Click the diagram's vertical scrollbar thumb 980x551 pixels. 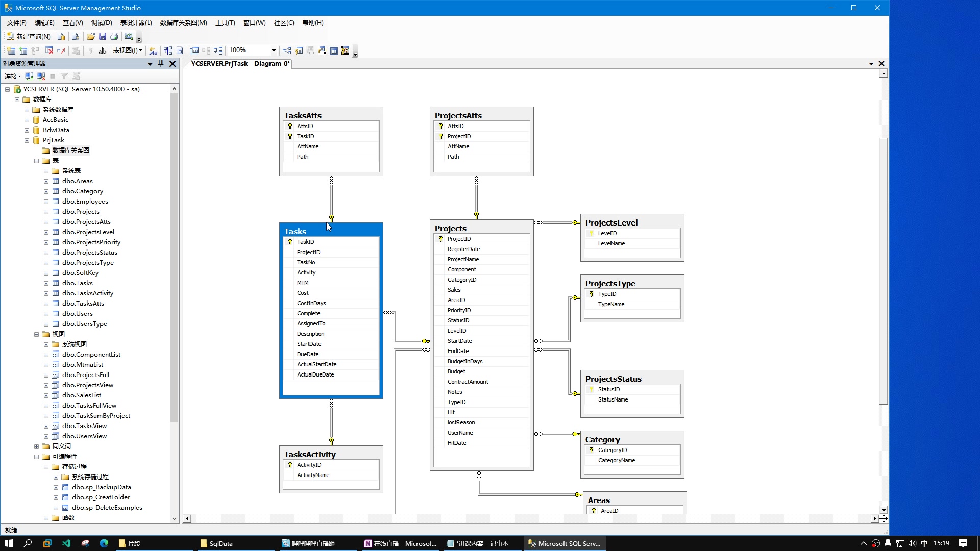pyautogui.click(x=884, y=270)
